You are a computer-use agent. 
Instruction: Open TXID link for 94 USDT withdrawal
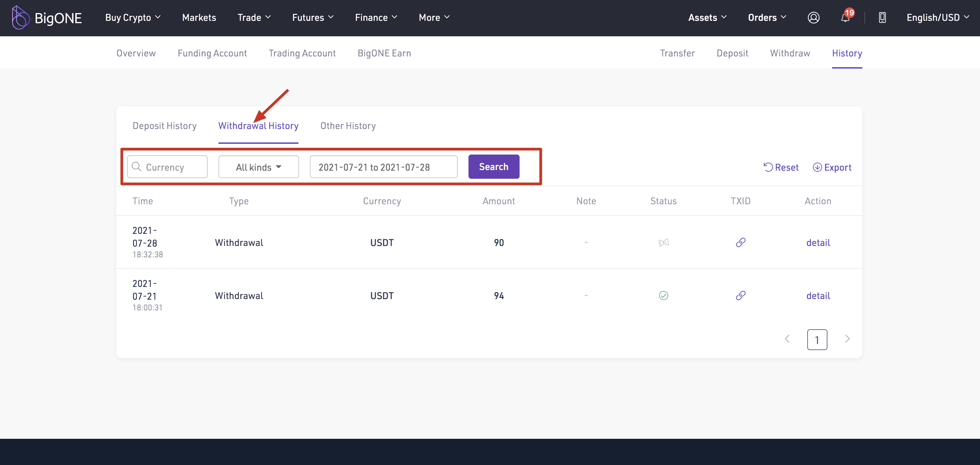click(740, 295)
